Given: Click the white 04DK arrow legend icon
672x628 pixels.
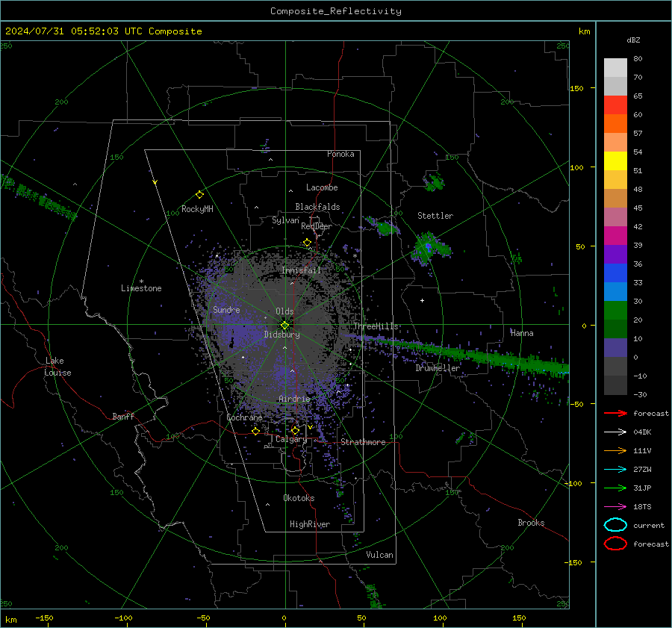Looking at the screenshot, I should [615, 432].
